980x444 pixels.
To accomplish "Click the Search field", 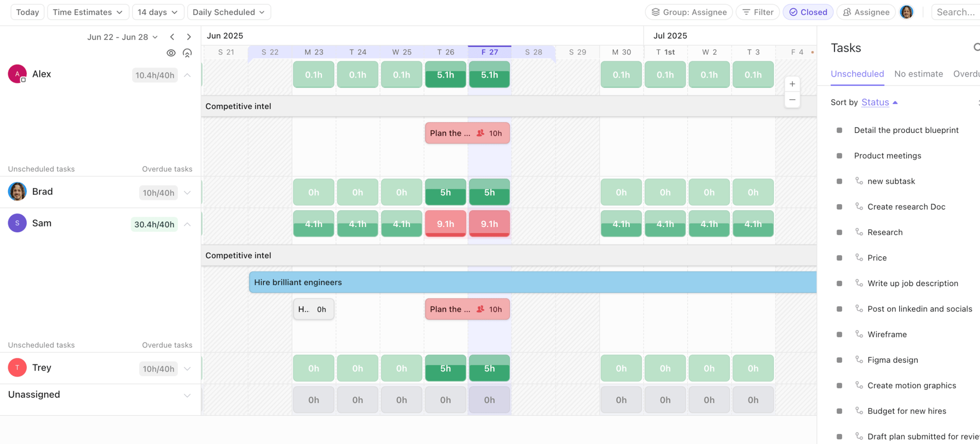I will [x=956, y=12].
